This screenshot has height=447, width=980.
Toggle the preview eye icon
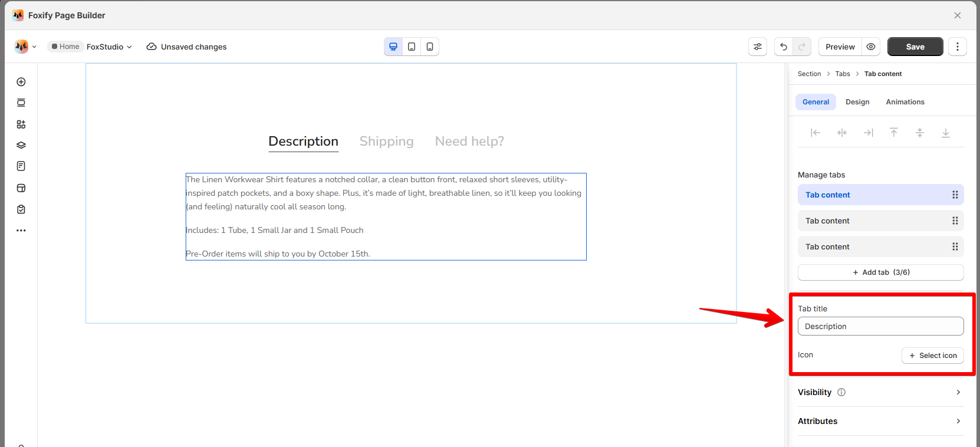(871, 47)
